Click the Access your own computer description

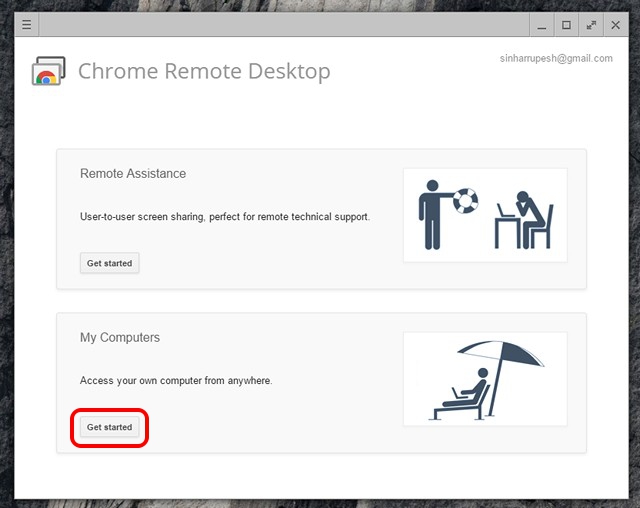tap(176, 380)
